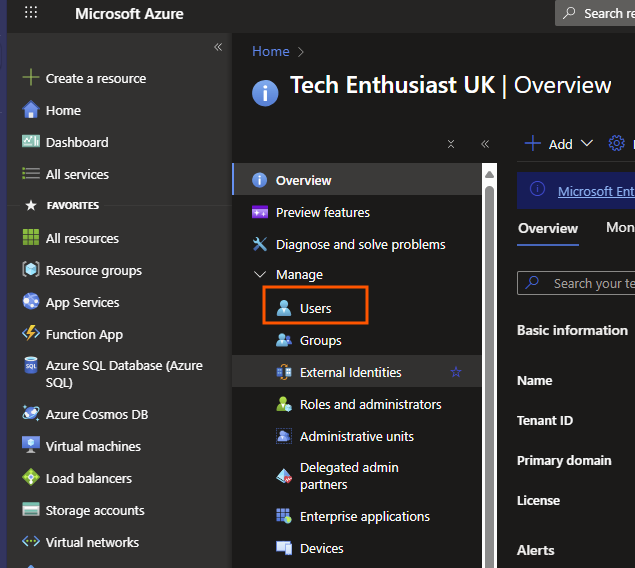Click the All services list icon

(31, 174)
